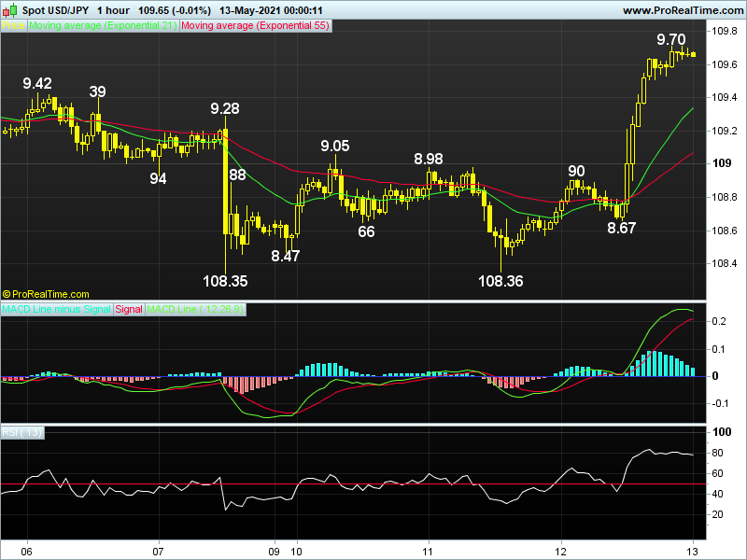Click the 1 hour timeframe label

pyautogui.click(x=113, y=10)
